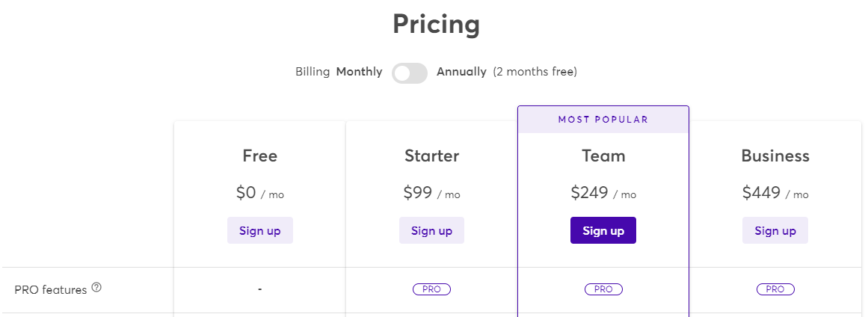Screen dimensions: 868x317
Task: Click the $99 / mo price
Action: tap(432, 193)
